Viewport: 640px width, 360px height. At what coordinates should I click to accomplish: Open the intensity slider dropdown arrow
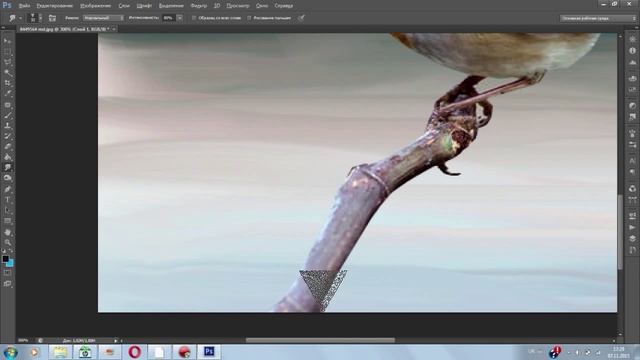[x=180, y=18]
